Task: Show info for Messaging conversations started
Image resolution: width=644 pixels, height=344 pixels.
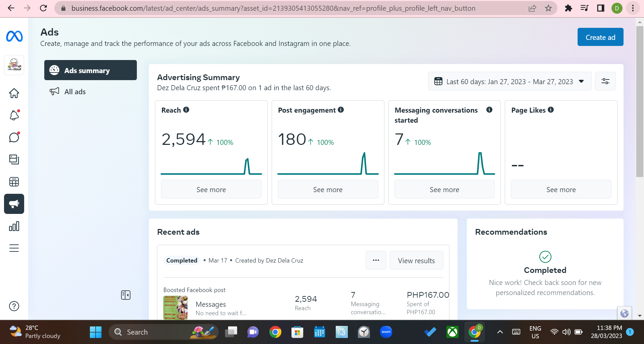Action: tap(489, 110)
